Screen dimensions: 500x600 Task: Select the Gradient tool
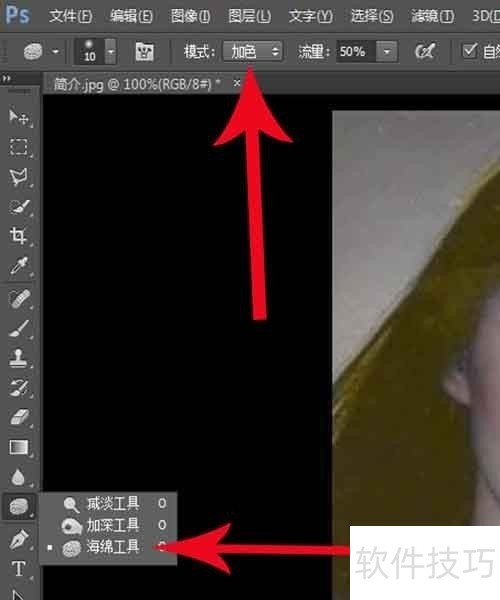[x=19, y=447]
